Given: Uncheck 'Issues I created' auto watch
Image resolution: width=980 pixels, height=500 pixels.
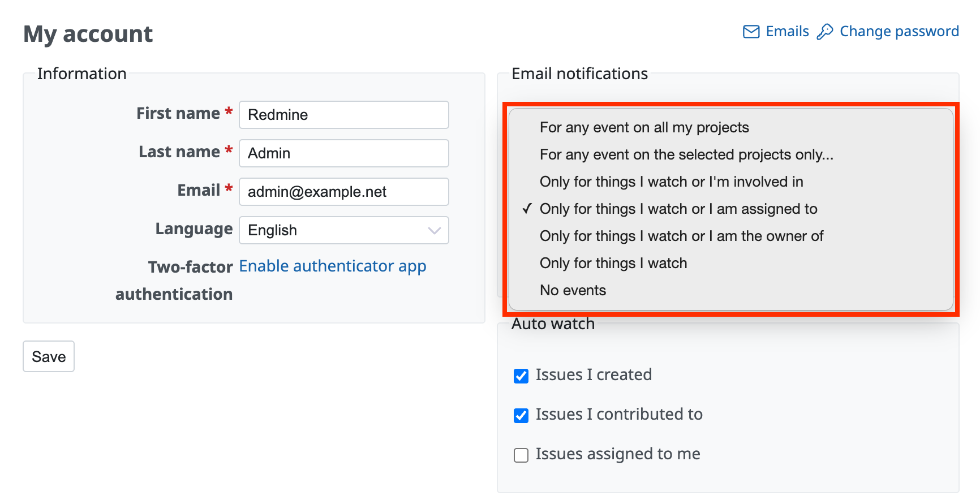Looking at the screenshot, I should click(x=521, y=376).
